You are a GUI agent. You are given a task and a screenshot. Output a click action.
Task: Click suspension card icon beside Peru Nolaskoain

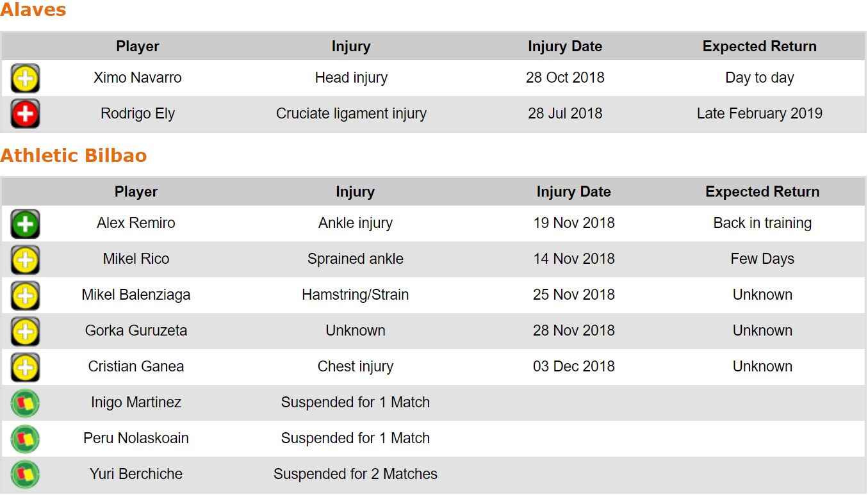click(25, 439)
